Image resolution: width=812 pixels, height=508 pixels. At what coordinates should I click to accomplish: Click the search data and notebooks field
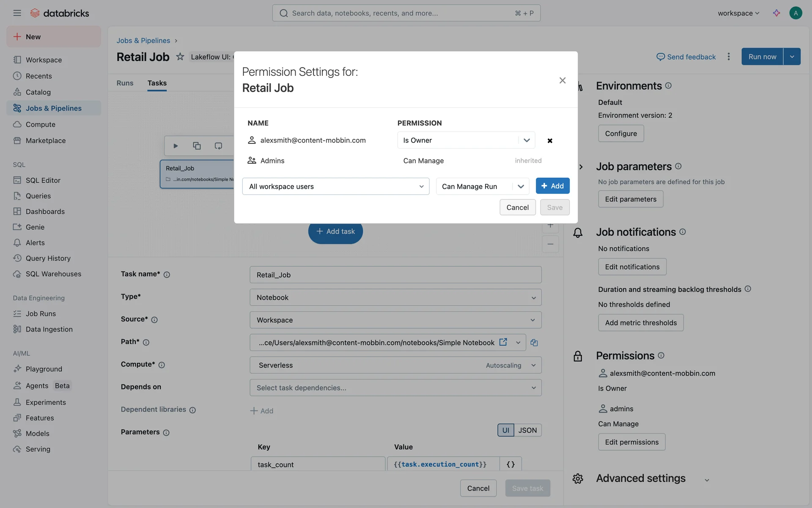tap(406, 13)
